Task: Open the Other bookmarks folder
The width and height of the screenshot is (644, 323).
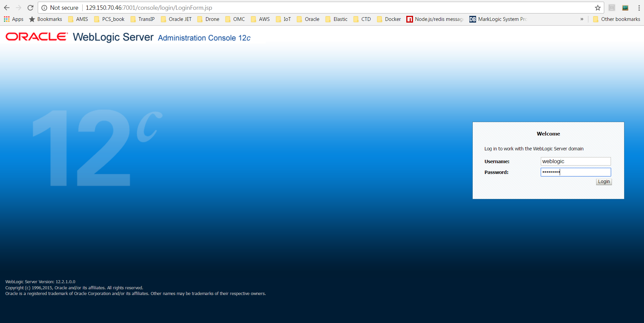Action: [x=616, y=19]
